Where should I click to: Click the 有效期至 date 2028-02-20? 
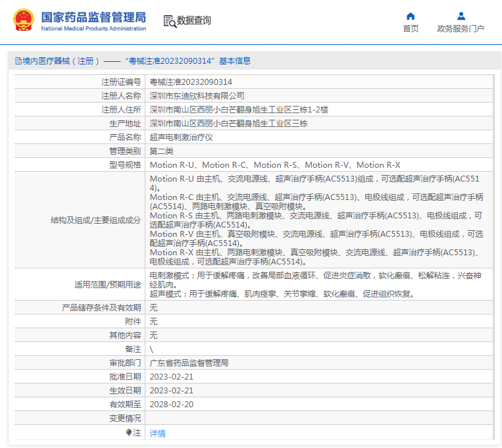pyautogui.click(x=171, y=405)
